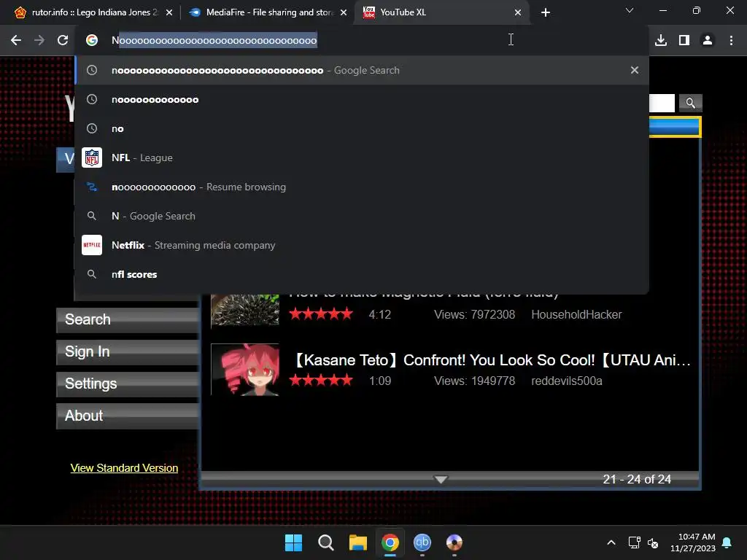Choose the shorter 'noooooooooooooo' history suggestion

tap(362, 99)
